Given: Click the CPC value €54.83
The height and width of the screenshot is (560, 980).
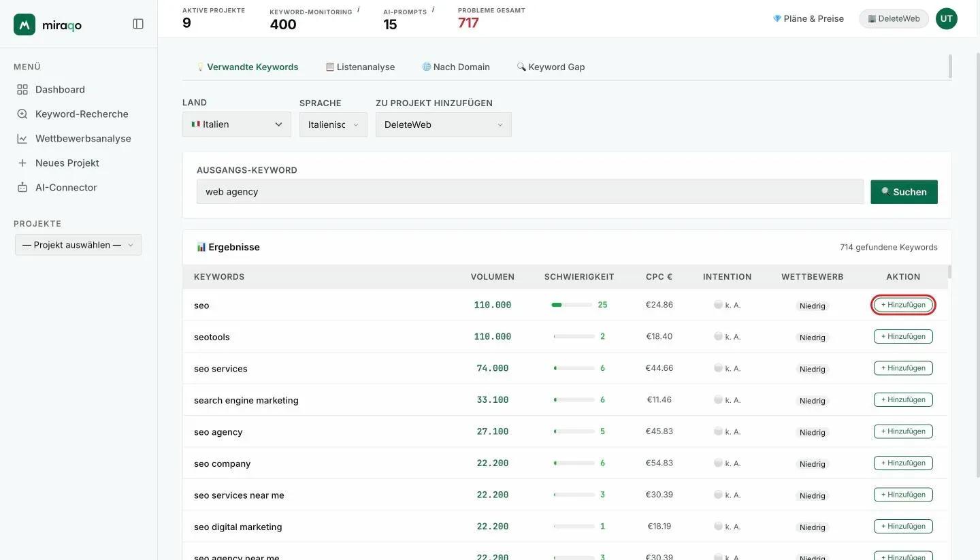Looking at the screenshot, I should click(659, 463).
